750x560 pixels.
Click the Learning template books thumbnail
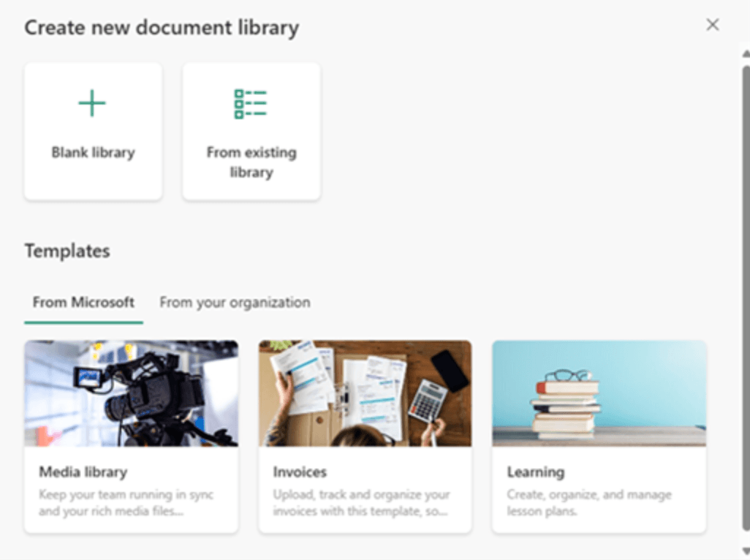point(599,393)
